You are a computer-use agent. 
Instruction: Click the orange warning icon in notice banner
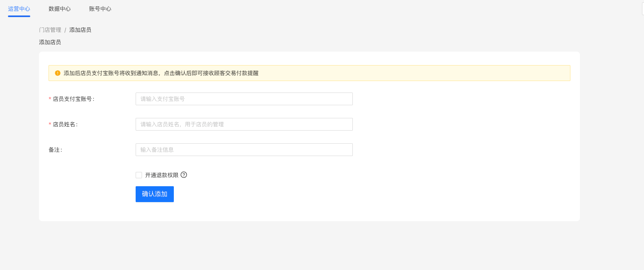pos(58,73)
